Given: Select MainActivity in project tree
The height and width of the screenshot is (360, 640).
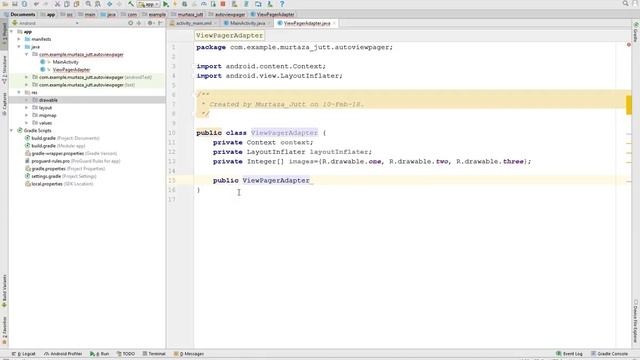Looking at the screenshot, I should click(65, 62).
